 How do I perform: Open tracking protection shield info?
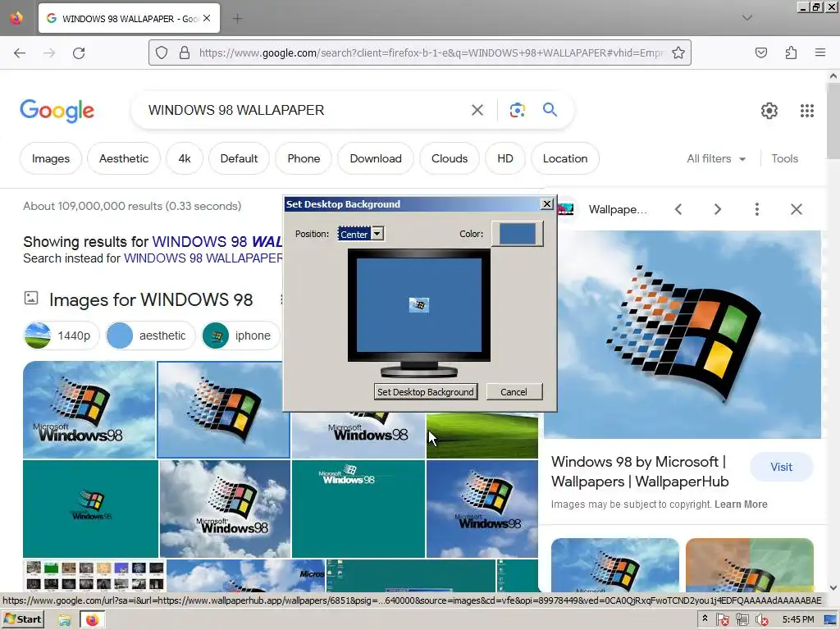tap(162, 52)
